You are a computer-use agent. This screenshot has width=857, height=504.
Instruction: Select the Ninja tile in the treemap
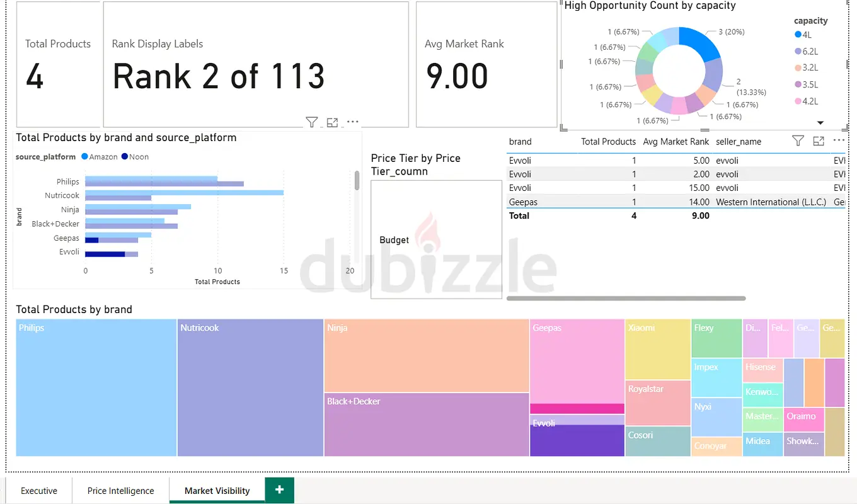click(x=427, y=355)
